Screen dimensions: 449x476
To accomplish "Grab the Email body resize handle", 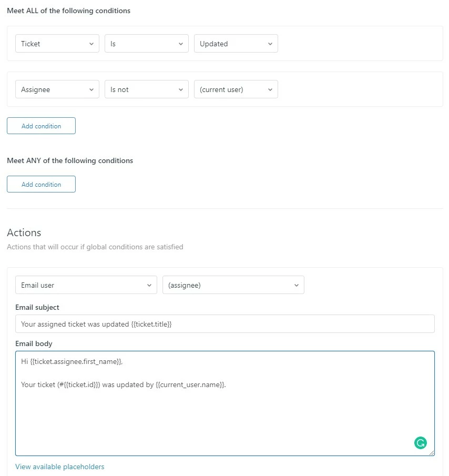I will [x=432, y=453].
